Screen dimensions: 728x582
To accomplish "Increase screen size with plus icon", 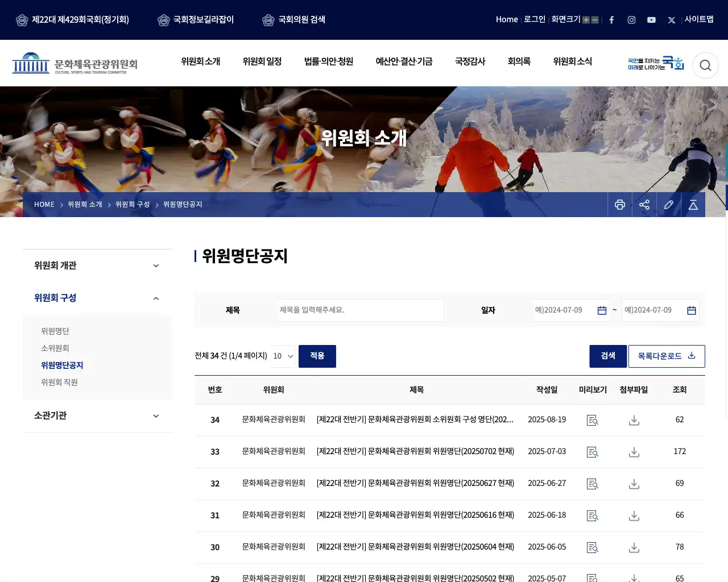I will click(586, 20).
